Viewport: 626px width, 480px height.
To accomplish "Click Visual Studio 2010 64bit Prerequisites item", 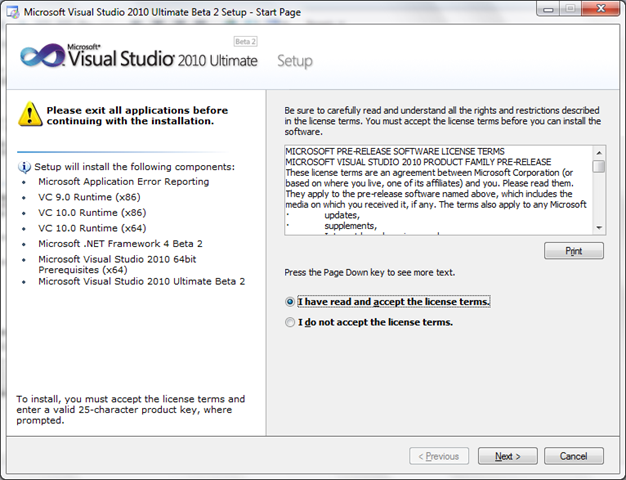I will coord(117,264).
